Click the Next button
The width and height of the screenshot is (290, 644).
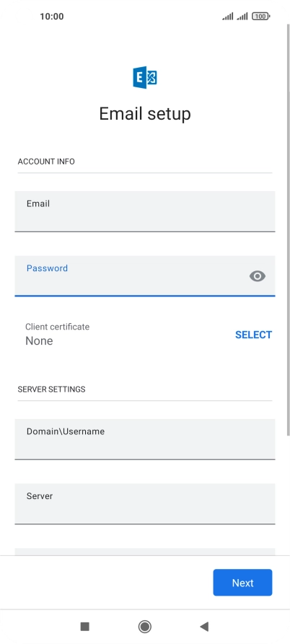pos(242,583)
